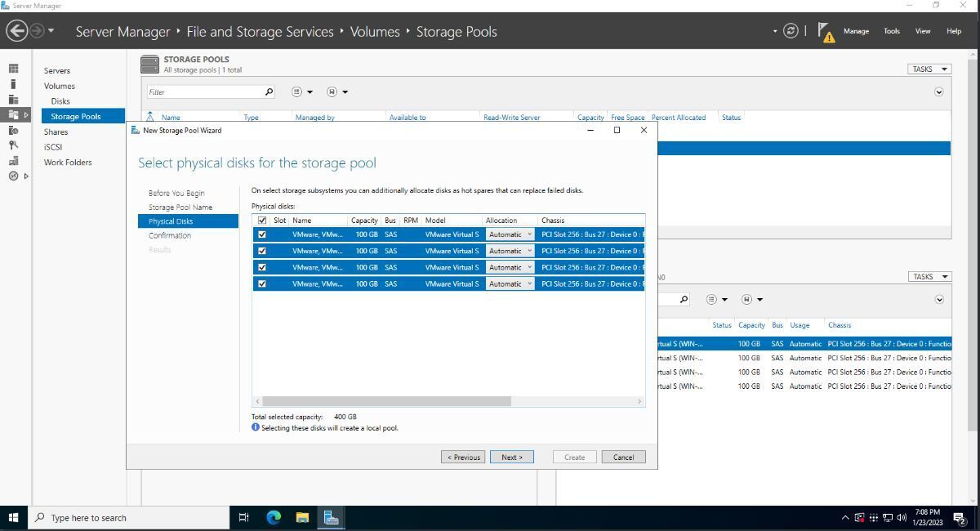Select the File and Storage Services icon
The width and height of the screenshot is (980, 531).
[x=13, y=114]
